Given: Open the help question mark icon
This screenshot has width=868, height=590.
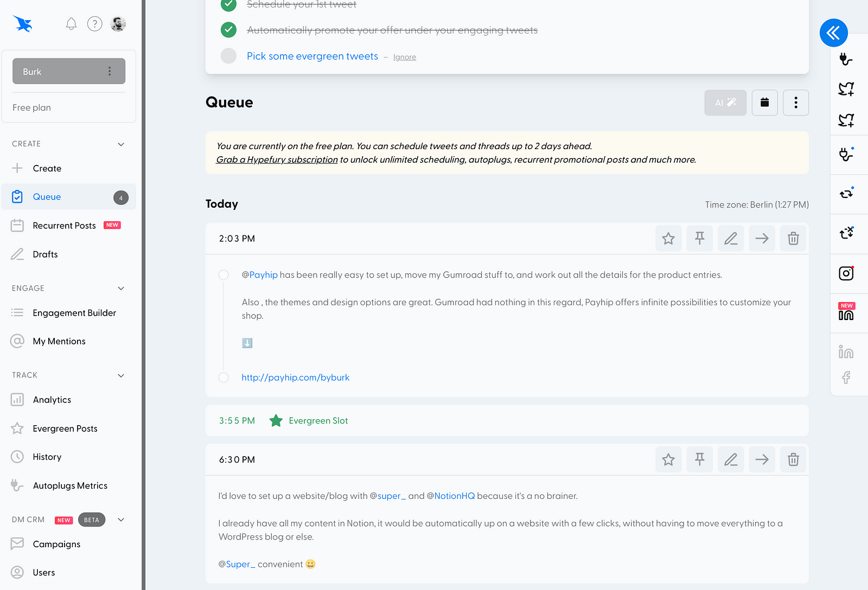Looking at the screenshot, I should point(95,24).
